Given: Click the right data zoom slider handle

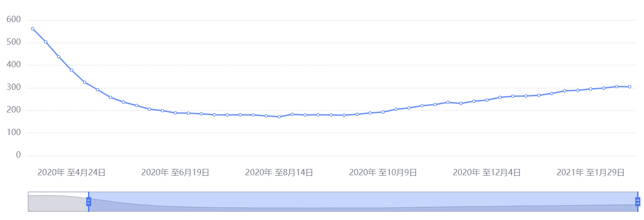Looking at the screenshot, I should pyautogui.click(x=638, y=201).
